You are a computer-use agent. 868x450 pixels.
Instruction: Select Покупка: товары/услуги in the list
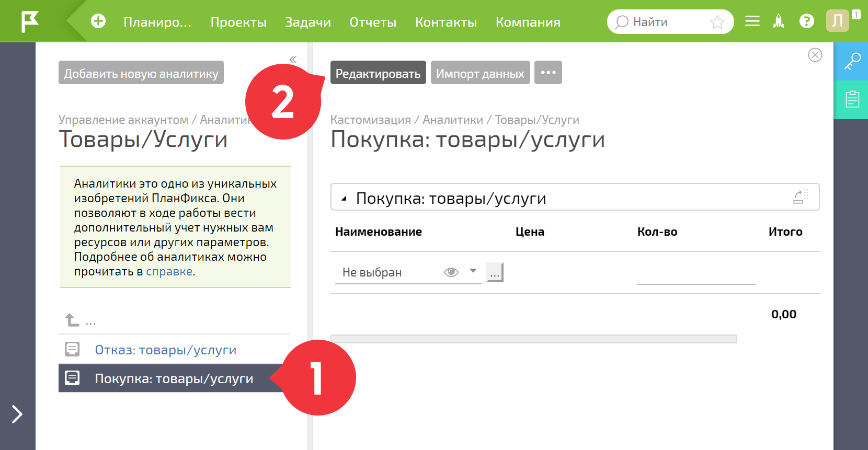tap(174, 378)
